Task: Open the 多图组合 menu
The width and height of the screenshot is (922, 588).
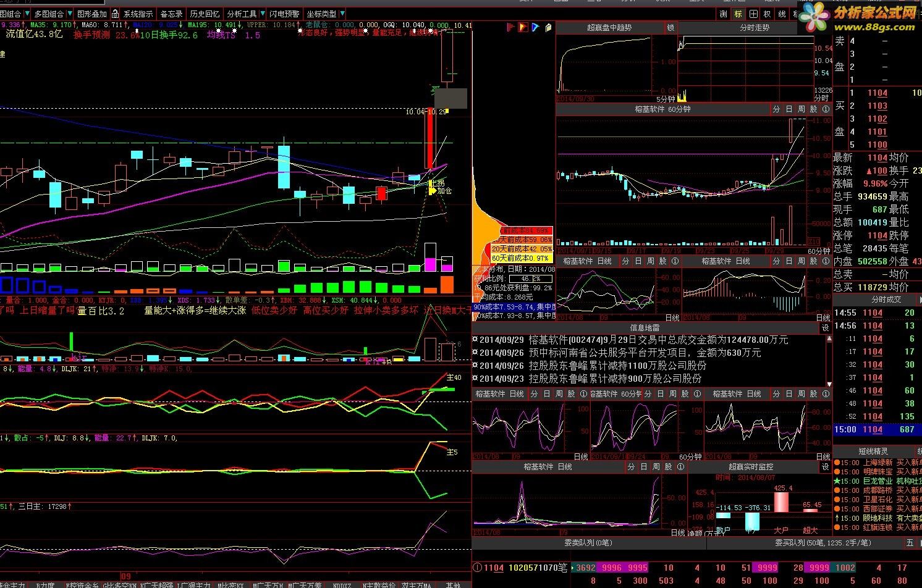Action: tap(49, 14)
